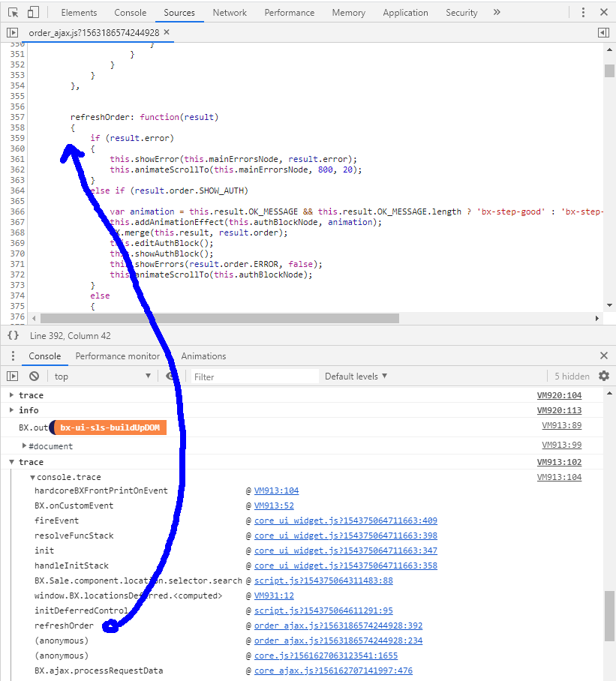This screenshot has width=616, height=681.
Task: Expand the info console entry
Action: tap(11, 410)
